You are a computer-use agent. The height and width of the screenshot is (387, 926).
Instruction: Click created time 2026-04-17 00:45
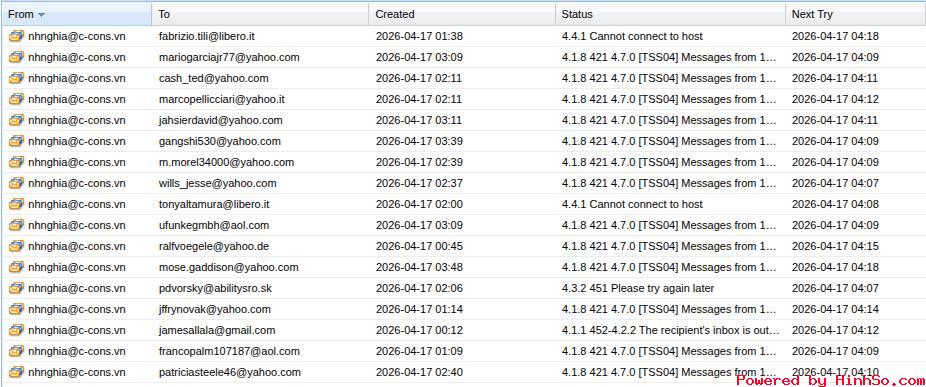pos(419,246)
